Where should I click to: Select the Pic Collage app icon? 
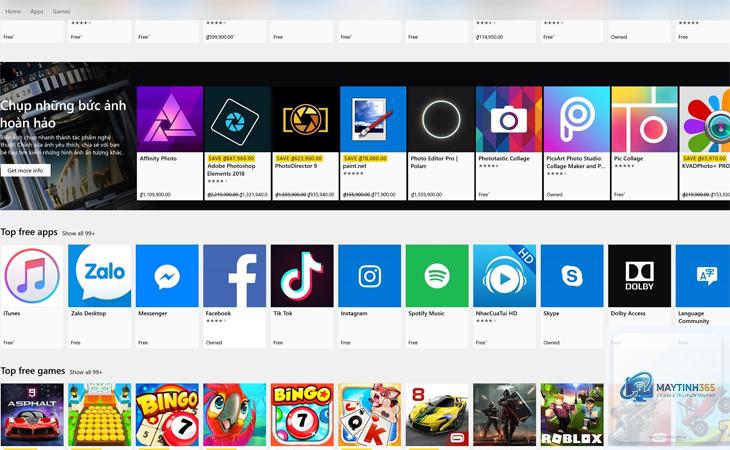click(x=645, y=119)
